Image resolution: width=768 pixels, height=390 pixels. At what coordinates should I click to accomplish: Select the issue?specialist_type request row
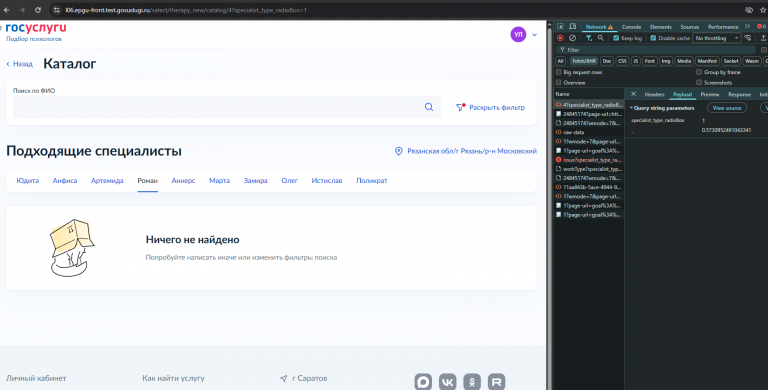[589, 160]
